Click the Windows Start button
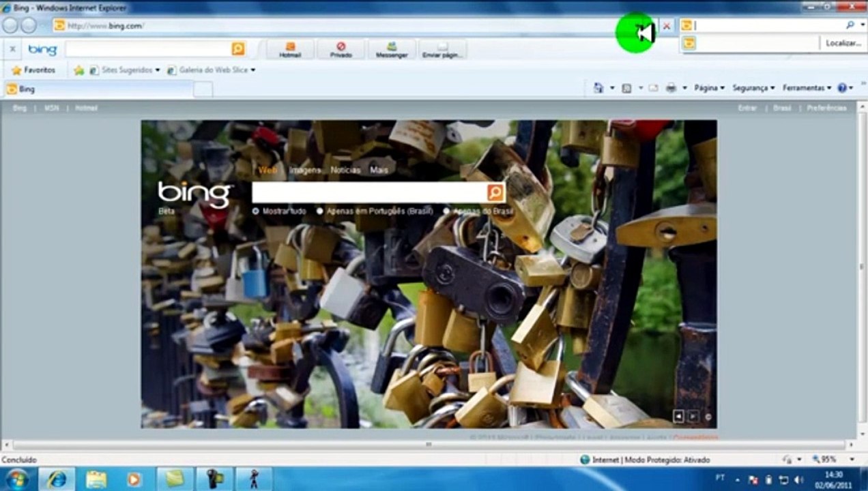The width and height of the screenshot is (868, 491). (x=16, y=479)
